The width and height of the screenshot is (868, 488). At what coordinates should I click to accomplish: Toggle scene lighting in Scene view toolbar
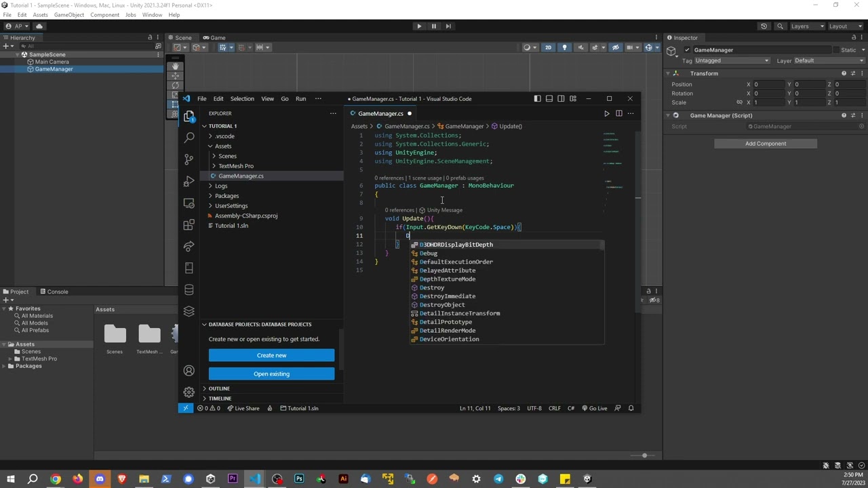coord(564,47)
